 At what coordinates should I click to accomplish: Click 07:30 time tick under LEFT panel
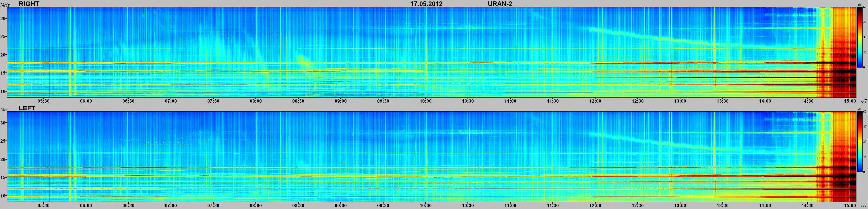(x=213, y=205)
